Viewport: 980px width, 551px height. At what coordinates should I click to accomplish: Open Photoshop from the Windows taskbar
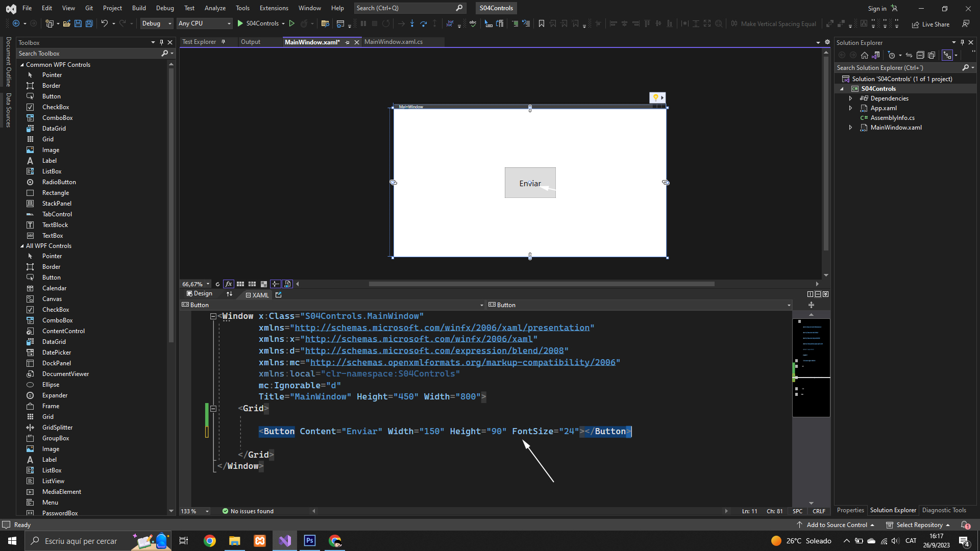(310, 541)
